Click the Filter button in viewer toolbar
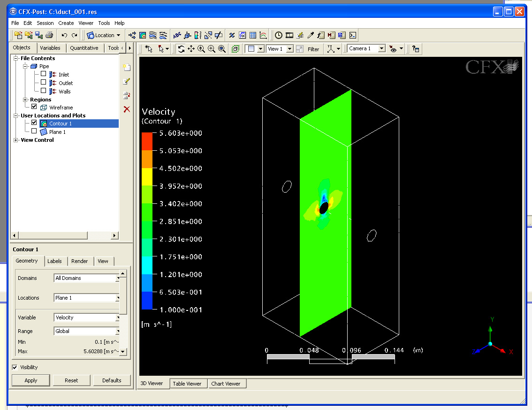532x410 pixels. click(313, 49)
